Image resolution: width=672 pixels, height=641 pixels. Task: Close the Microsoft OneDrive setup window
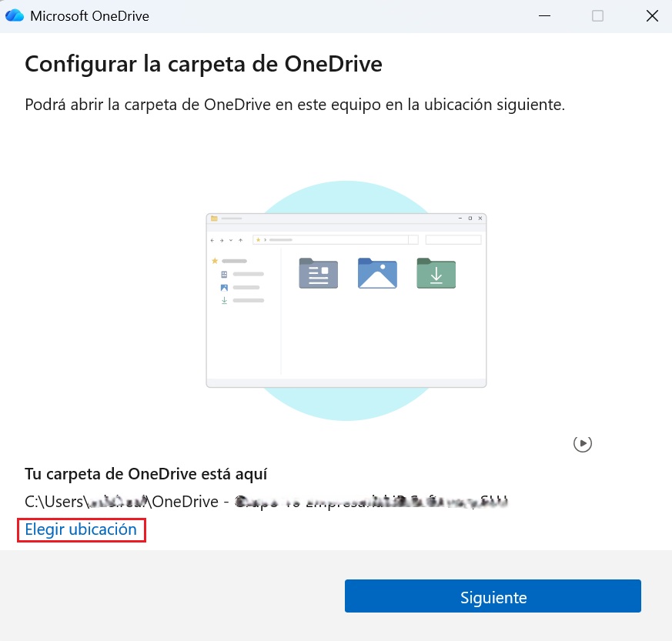click(x=651, y=16)
